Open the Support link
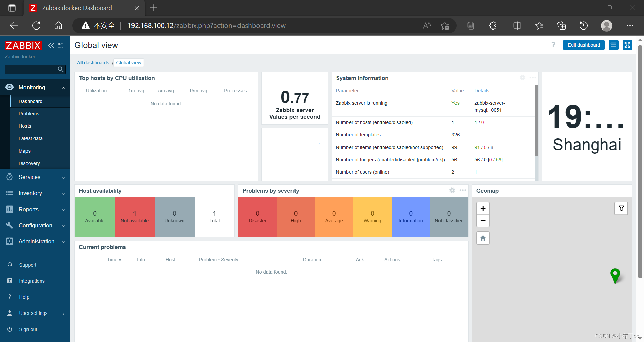Viewport: 644px width, 342px height. pyautogui.click(x=28, y=265)
